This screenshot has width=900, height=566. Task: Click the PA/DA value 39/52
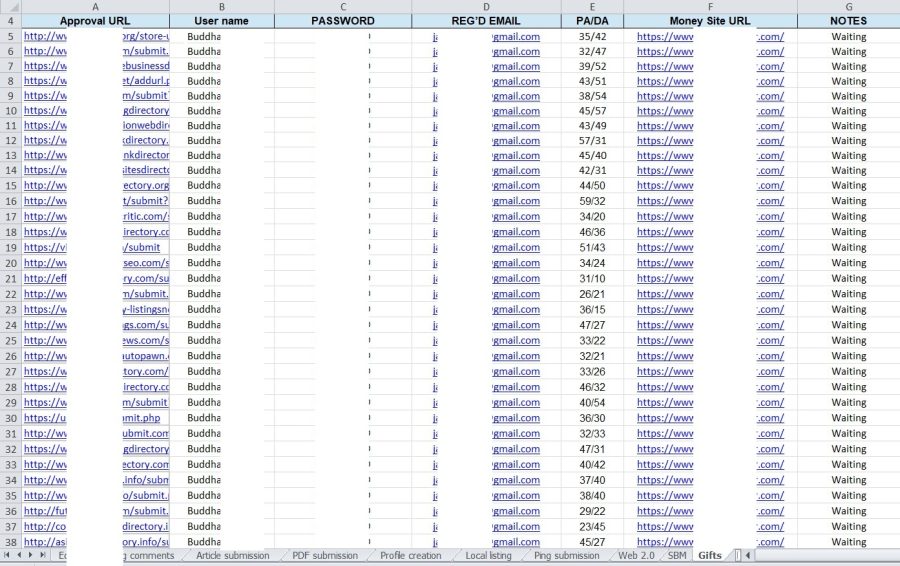coord(592,67)
